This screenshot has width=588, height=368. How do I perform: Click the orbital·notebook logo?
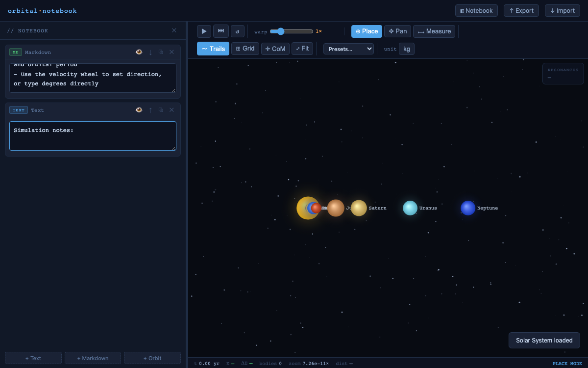click(x=42, y=11)
